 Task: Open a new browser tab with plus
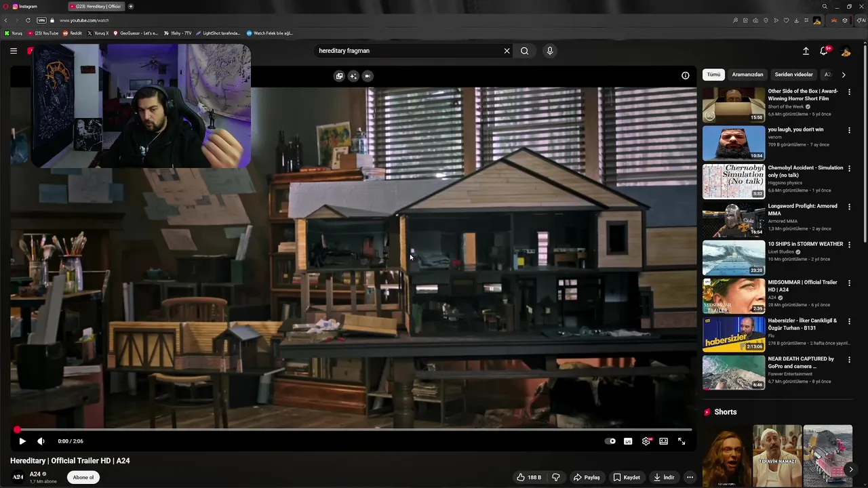click(131, 6)
